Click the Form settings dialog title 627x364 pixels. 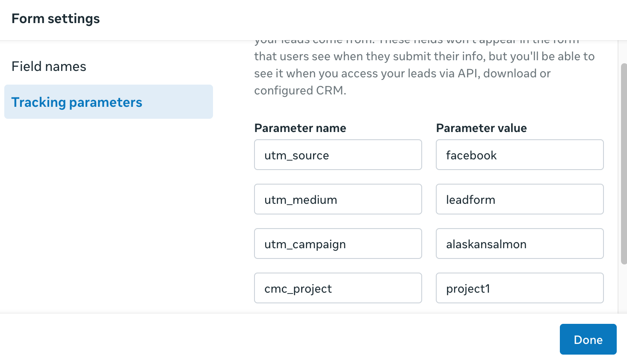[56, 19]
